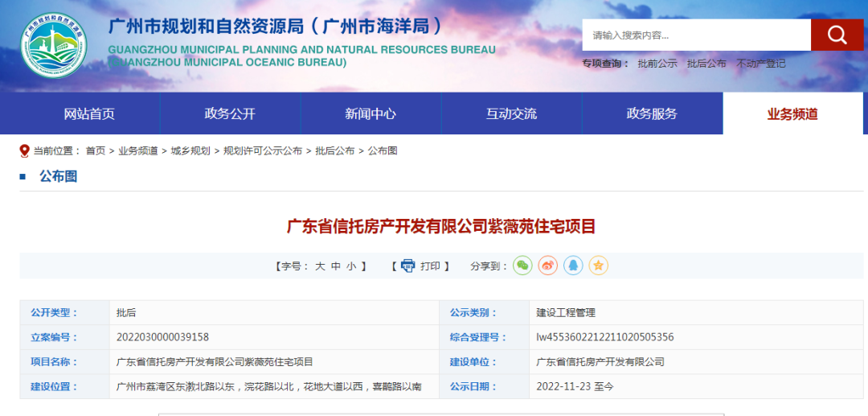Click 批后公布 quick query link under search

click(x=707, y=64)
